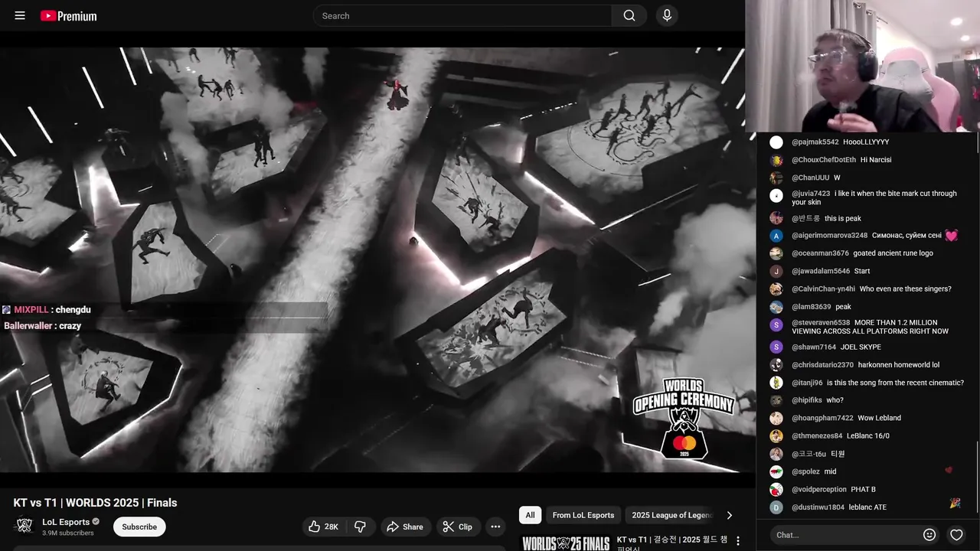Open @steveraven6538 purple S avatar

pos(776,324)
